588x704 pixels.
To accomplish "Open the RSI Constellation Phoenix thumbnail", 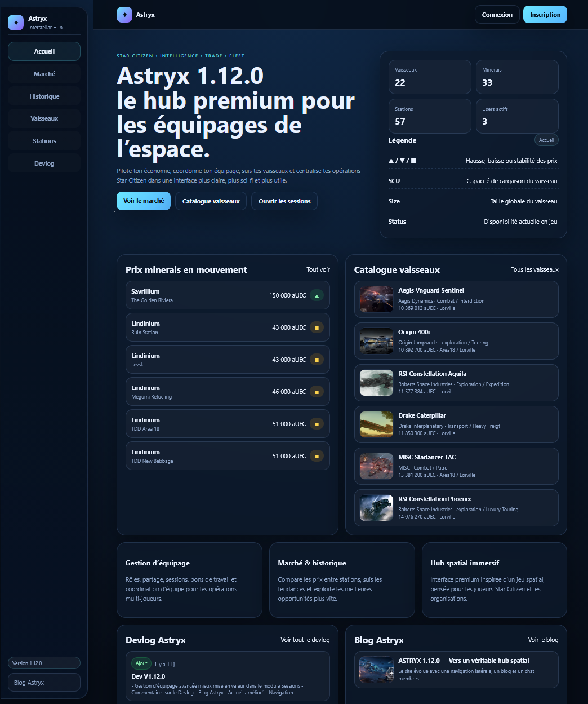I will pyautogui.click(x=376, y=508).
